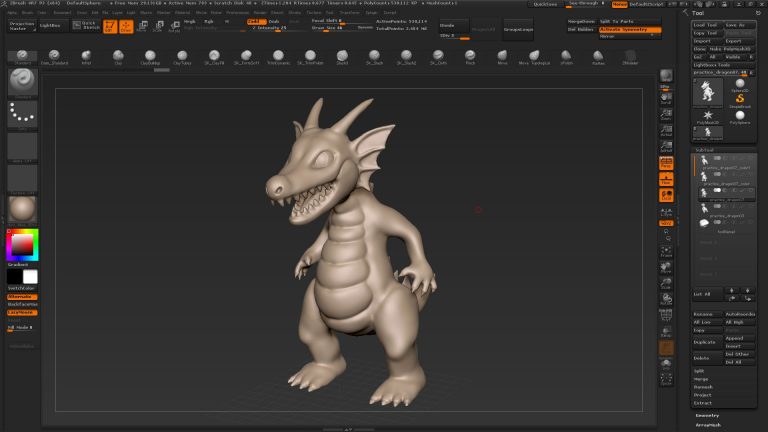Toggle the Floor grid
768x432 pixels.
coord(666,179)
